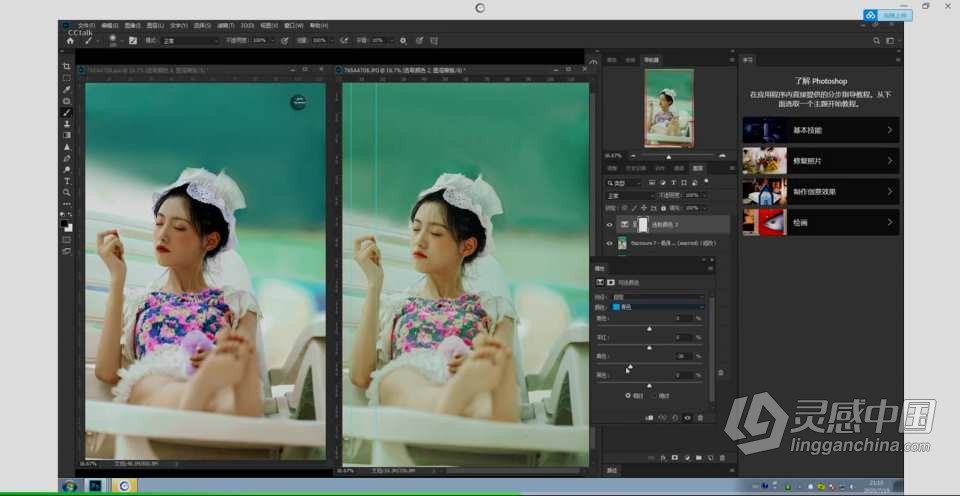Add a layer mask using the Layers panel icon

675,457
